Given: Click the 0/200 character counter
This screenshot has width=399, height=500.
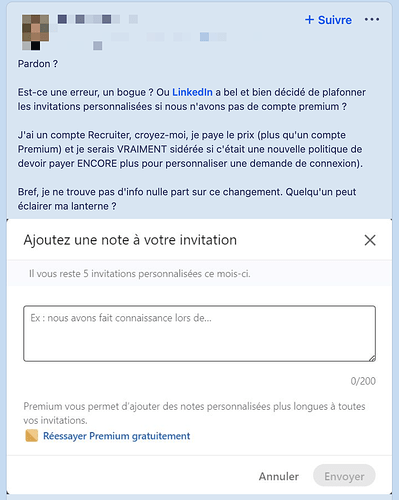Looking at the screenshot, I should point(363,381).
